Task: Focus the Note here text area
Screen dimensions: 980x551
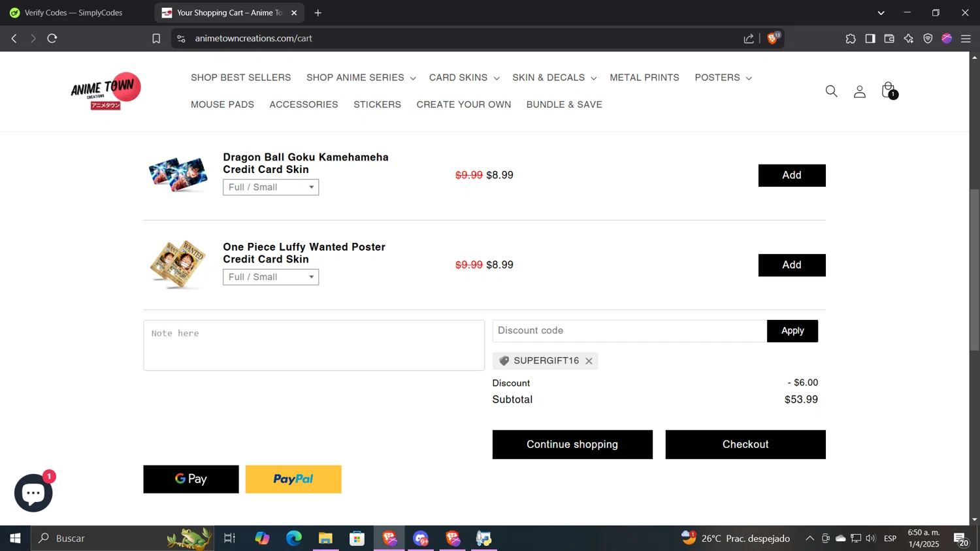Action: click(314, 345)
